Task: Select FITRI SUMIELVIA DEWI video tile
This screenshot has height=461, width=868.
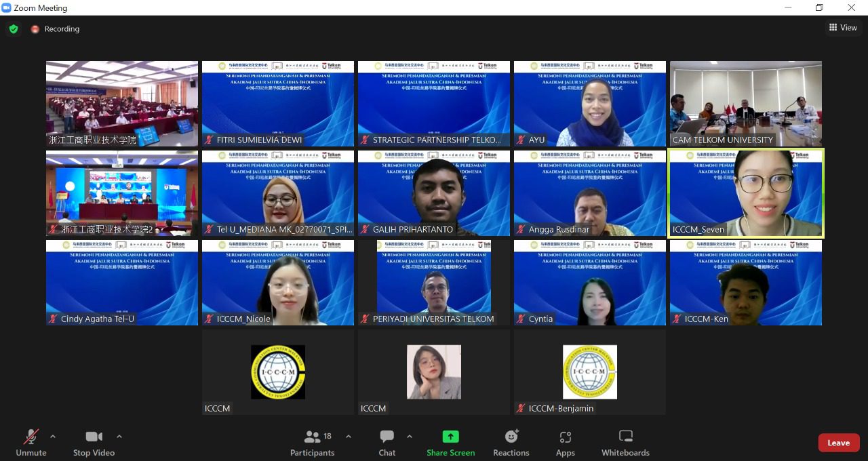Action: pos(278,104)
